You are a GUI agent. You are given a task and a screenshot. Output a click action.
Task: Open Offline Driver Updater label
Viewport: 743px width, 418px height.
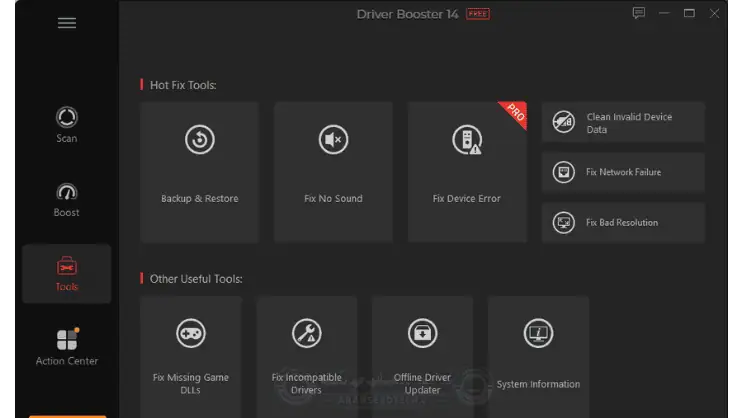click(422, 383)
